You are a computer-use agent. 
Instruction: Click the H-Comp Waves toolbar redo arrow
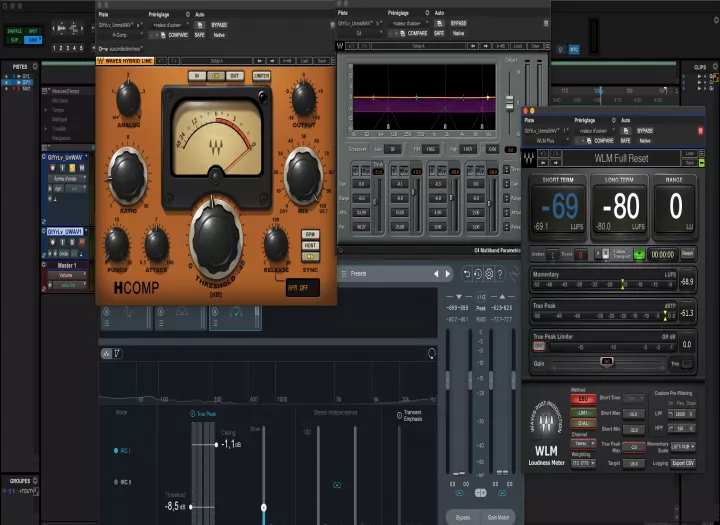[x=174, y=61]
